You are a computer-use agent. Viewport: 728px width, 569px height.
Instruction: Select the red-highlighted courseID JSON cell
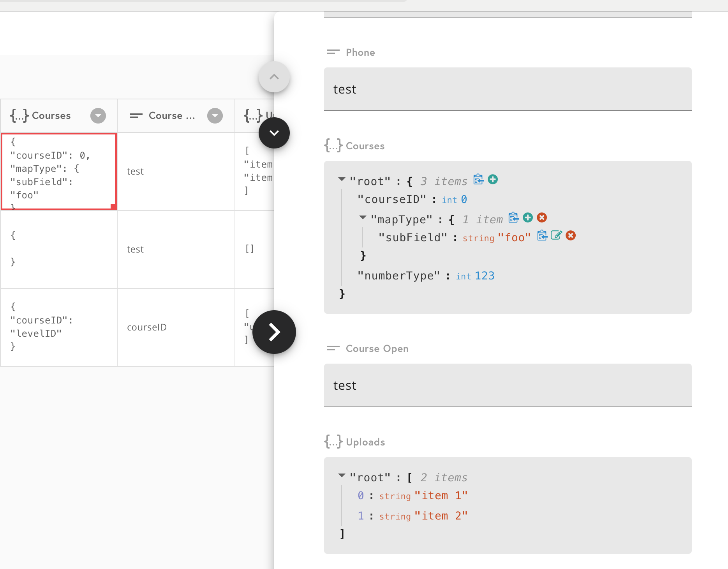(58, 171)
